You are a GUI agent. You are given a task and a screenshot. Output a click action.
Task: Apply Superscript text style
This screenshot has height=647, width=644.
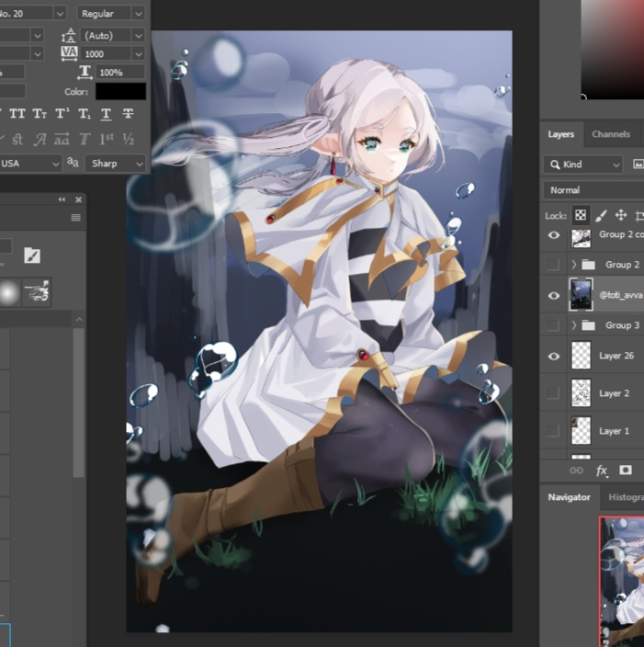[x=62, y=113]
